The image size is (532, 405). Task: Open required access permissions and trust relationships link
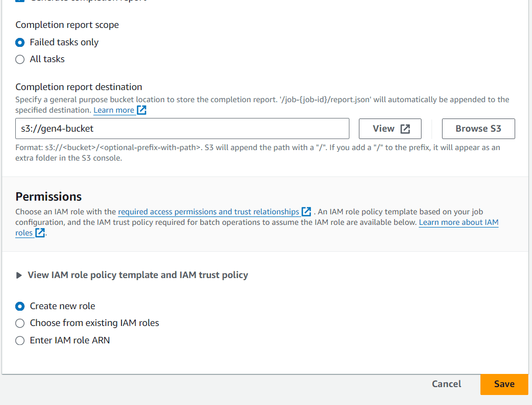208,212
